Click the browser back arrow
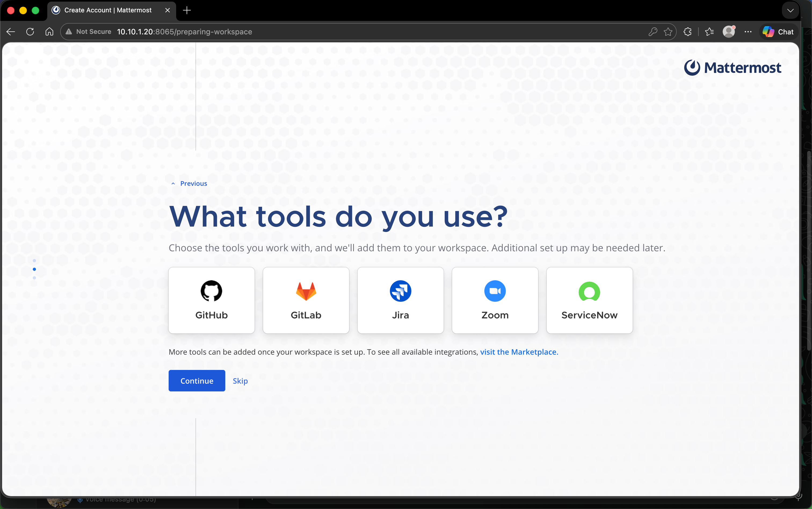The image size is (812, 509). (11, 32)
